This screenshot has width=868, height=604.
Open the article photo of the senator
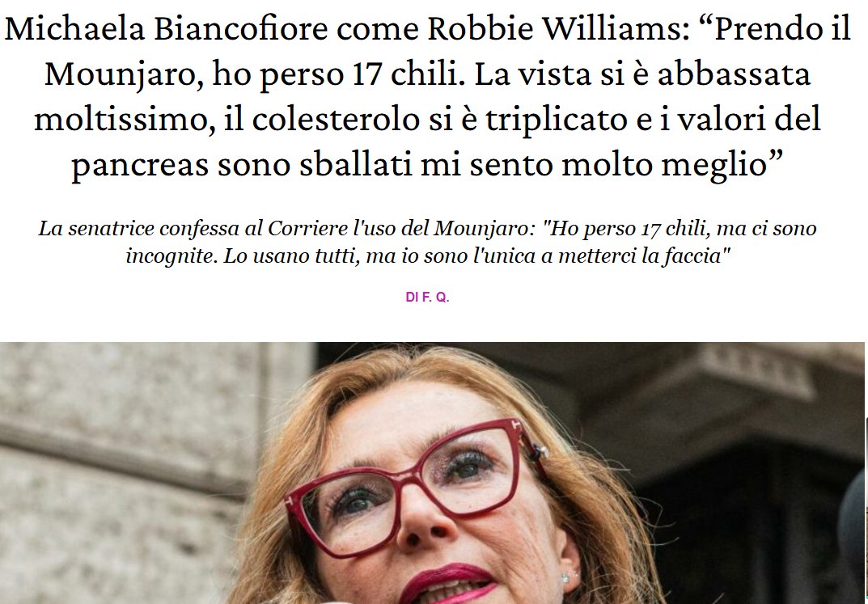432,473
